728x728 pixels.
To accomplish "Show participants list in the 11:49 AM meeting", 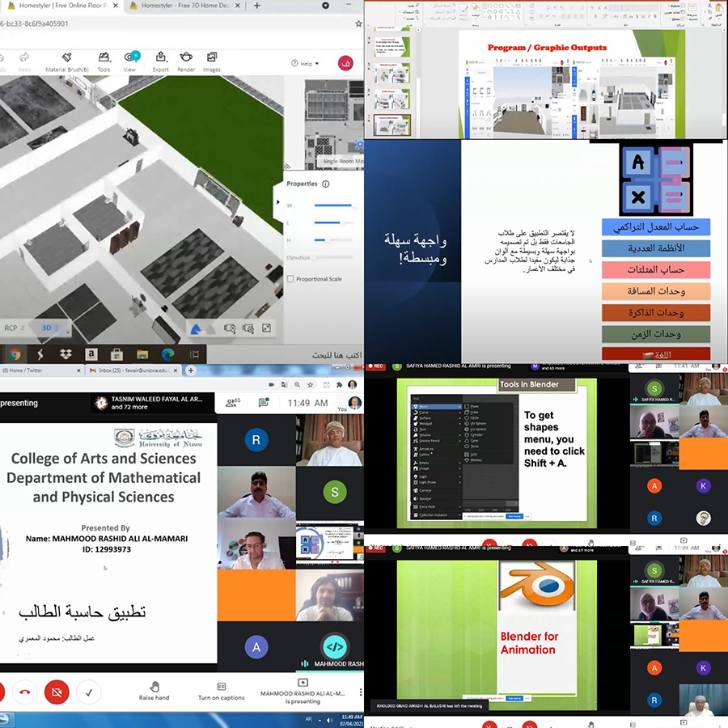I will point(233,403).
